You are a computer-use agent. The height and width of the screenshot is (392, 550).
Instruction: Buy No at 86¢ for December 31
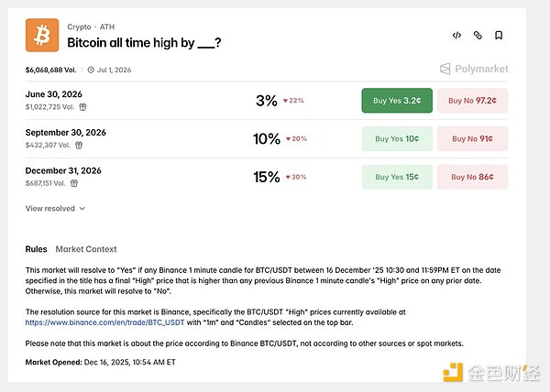[472, 177]
